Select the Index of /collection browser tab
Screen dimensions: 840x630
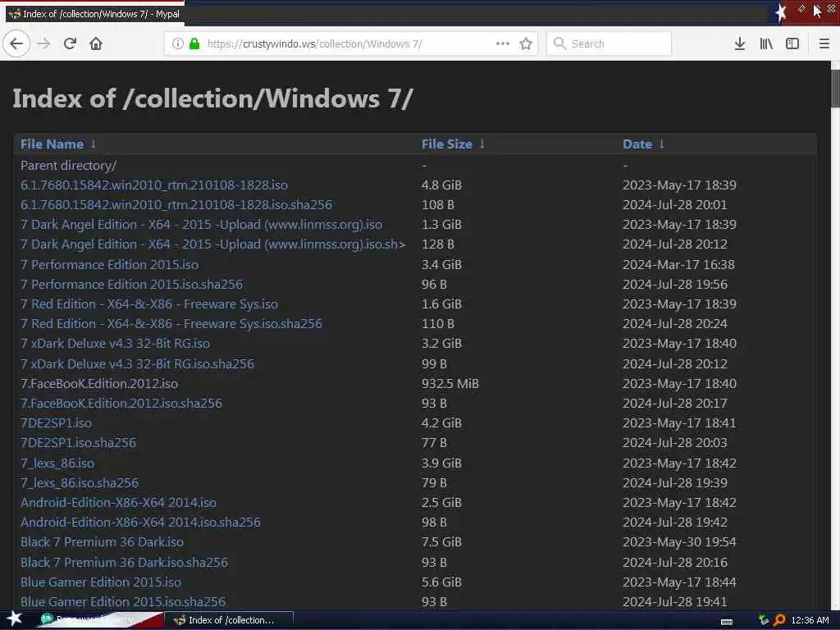[x=94, y=14]
